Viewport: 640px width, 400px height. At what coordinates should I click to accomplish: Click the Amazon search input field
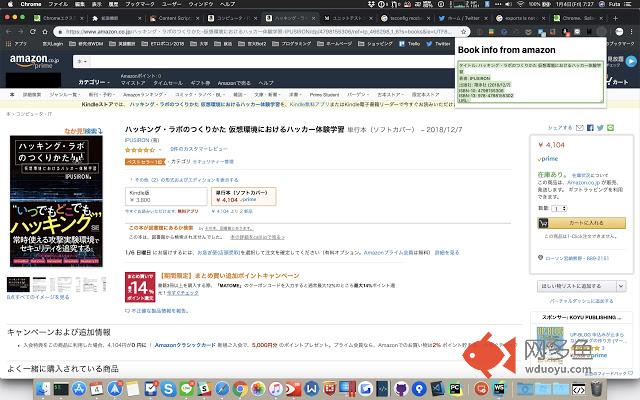click(x=271, y=62)
